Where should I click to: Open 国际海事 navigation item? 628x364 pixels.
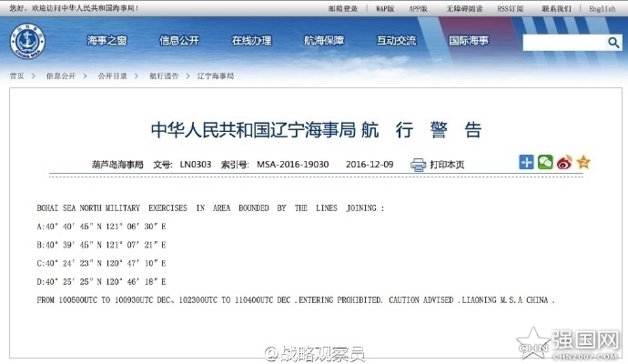coord(469,41)
